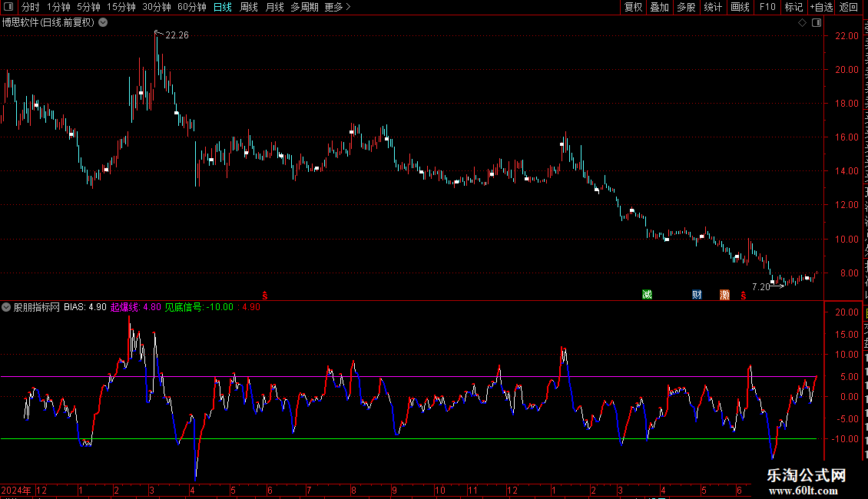Click the BIAS: 4.90 value
868x499 pixels.
[x=85, y=307]
